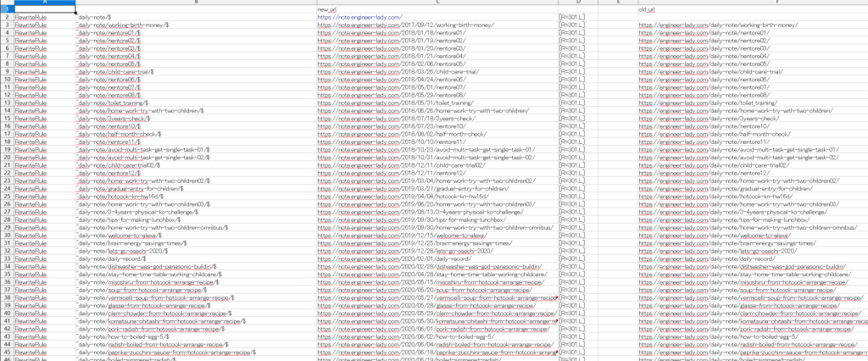Select the ^daily-note/paprika-zucchini-sauce-from-hotcook-arrange-recipe/$ pattern cell
This screenshot has width=868, height=361.
(196, 353)
